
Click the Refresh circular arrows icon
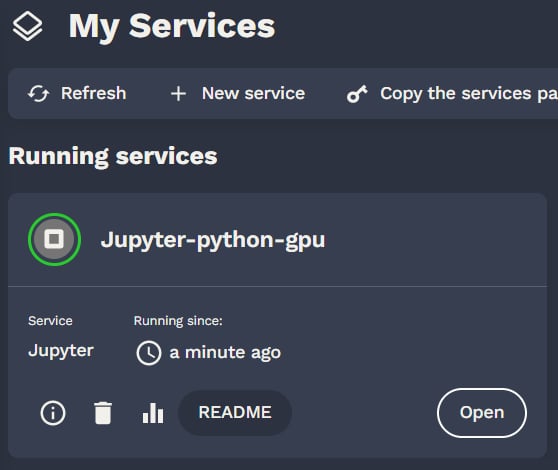coord(38,94)
